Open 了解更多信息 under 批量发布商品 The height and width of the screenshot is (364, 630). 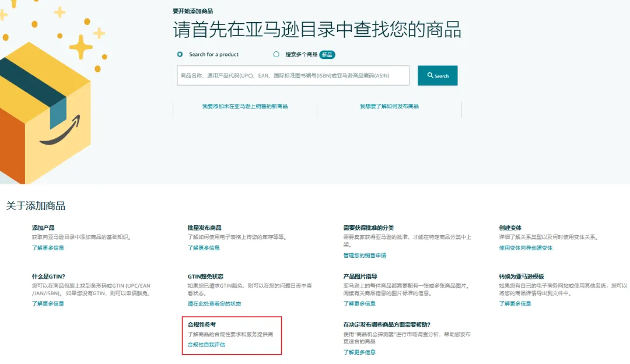(x=204, y=248)
